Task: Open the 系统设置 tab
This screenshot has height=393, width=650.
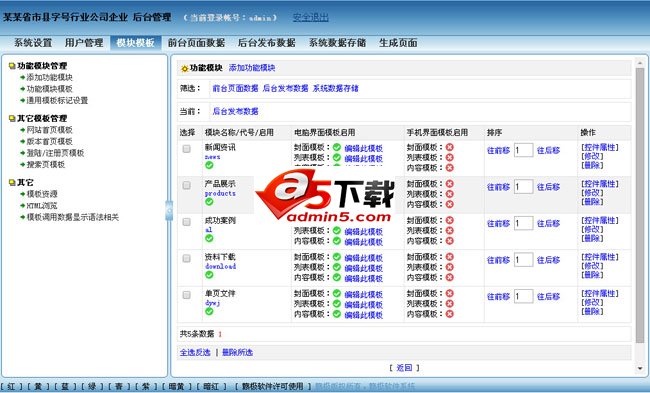Action: (33, 43)
